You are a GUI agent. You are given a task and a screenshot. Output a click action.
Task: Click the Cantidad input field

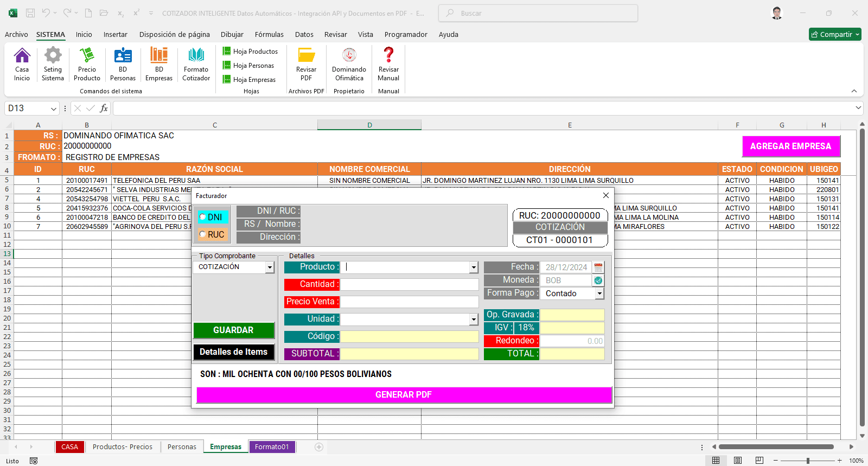[410, 284]
